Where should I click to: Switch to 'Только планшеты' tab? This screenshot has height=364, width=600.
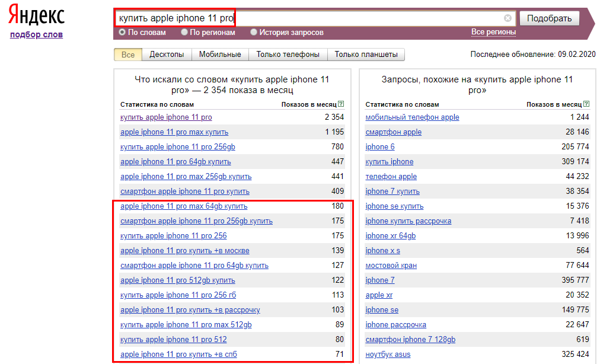pos(366,55)
